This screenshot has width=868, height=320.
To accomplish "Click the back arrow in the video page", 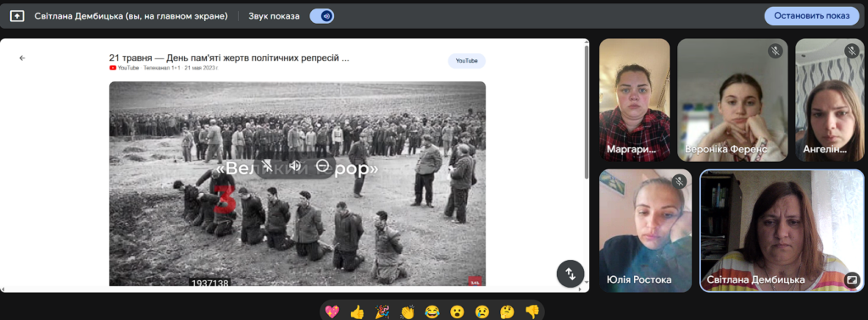I will point(22,58).
